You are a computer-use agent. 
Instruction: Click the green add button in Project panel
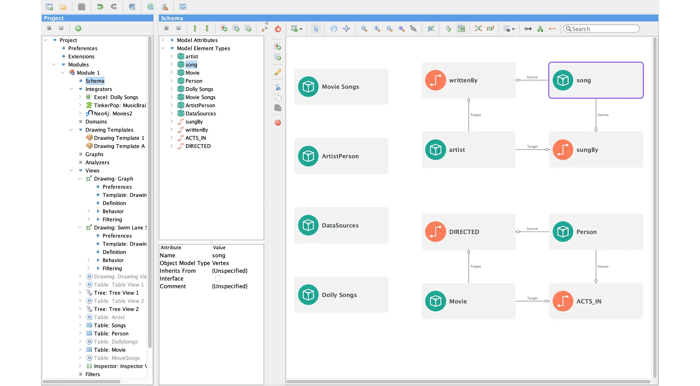(x=78, y=28)
